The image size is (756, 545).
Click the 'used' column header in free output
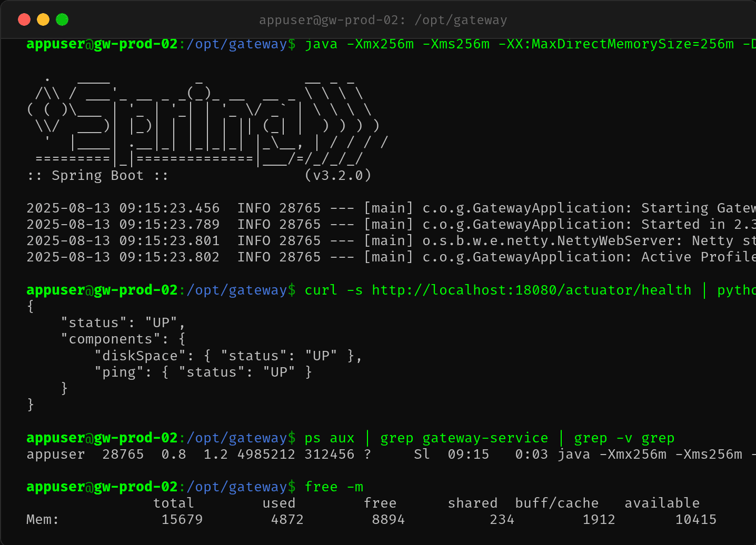[x=279, y=503]
